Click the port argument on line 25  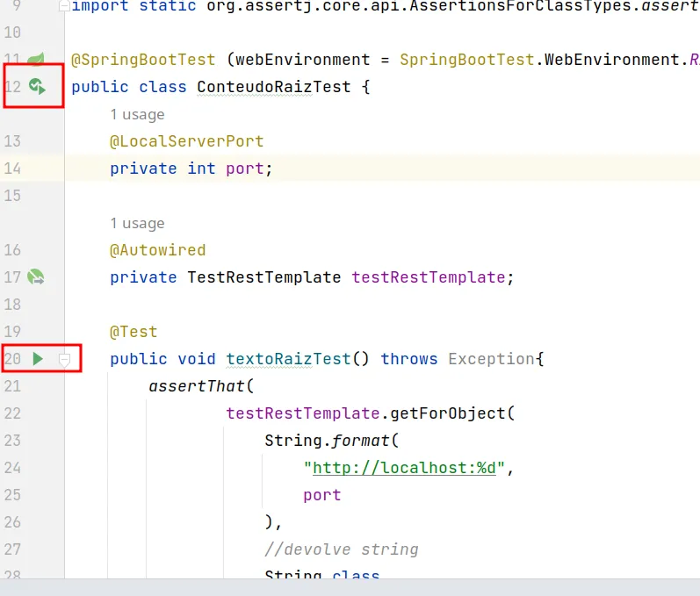(x=321, y=495)
